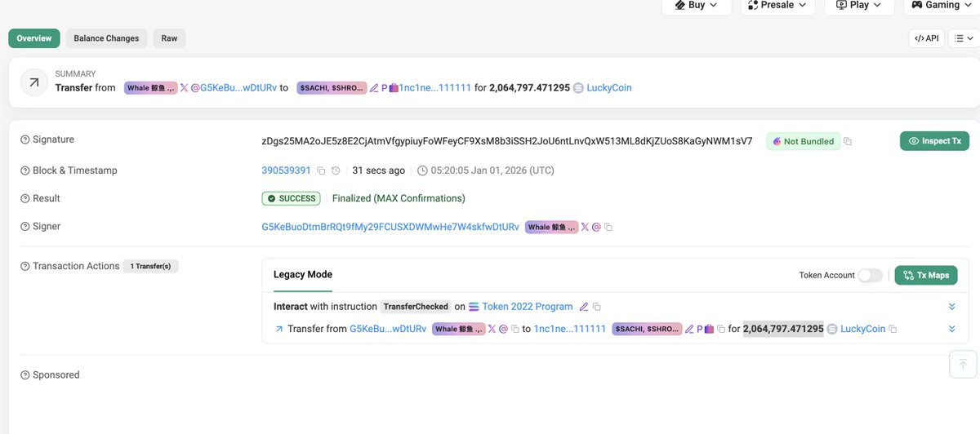Viewport: 980px width, 434px height.
Task: Open G5KeBu...wDtURv in the Transfer row
Action: pos(388,329)
